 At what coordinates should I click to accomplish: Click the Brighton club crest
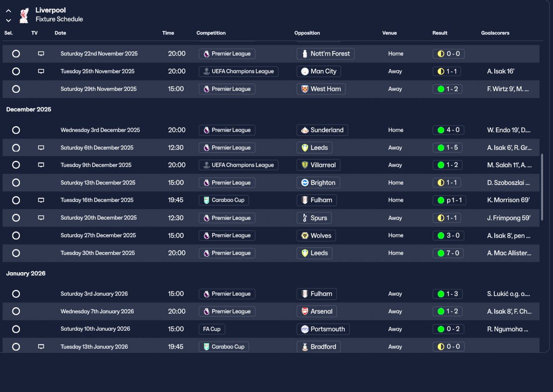tap(305, 183)
